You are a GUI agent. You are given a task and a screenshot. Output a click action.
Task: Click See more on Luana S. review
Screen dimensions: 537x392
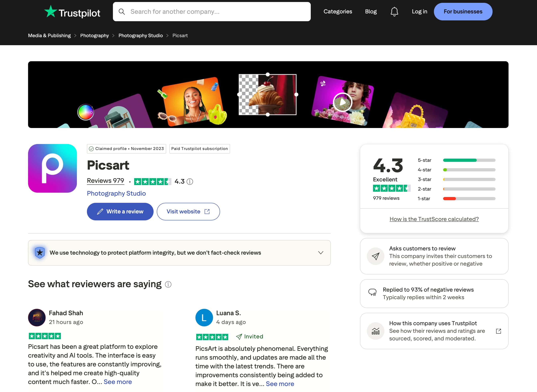tap(280, 384)
